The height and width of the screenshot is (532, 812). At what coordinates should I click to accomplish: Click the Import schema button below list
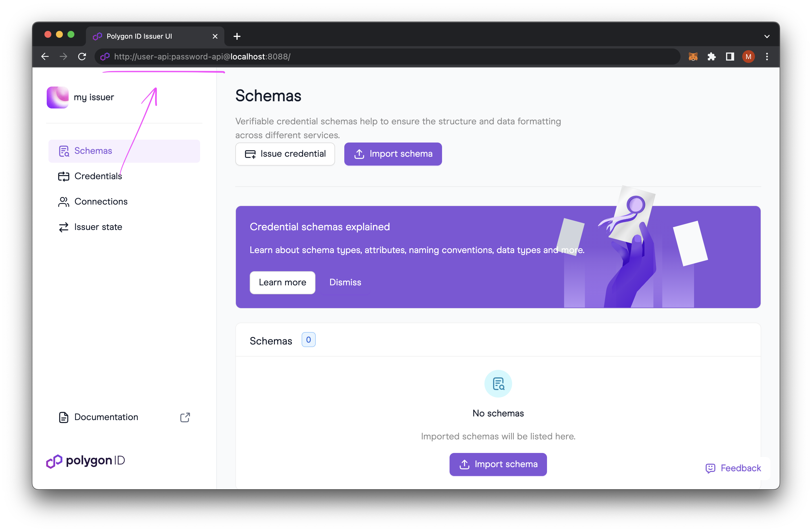(498, 464)
